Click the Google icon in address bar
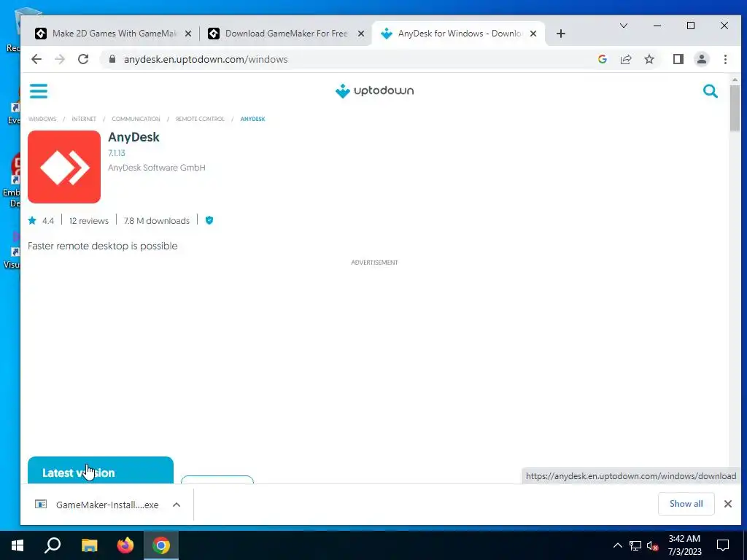The width and height of the screenshot is (747, 560). click(x=602, y=59)
